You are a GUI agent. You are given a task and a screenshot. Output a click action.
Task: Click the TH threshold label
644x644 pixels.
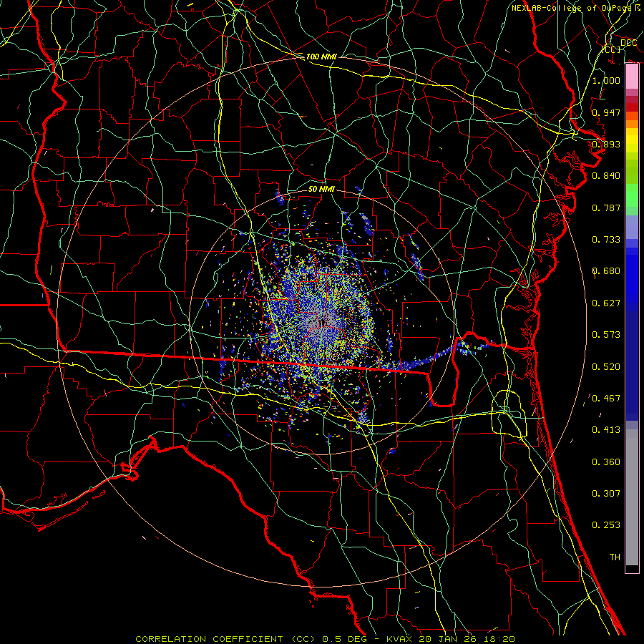pyautogui.click(x=615, y=557)
